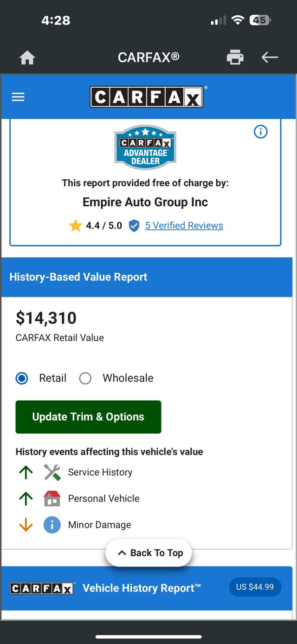Tap the Vehicle History Report banner
The height and width of the screenshot is (644, 297).
pos(142,588)
